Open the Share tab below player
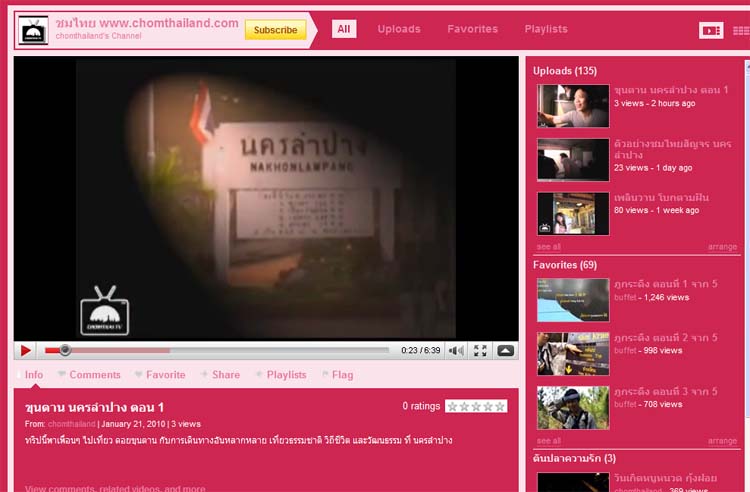The height and width of the screenshot is (492, 750). click(226, 374)
